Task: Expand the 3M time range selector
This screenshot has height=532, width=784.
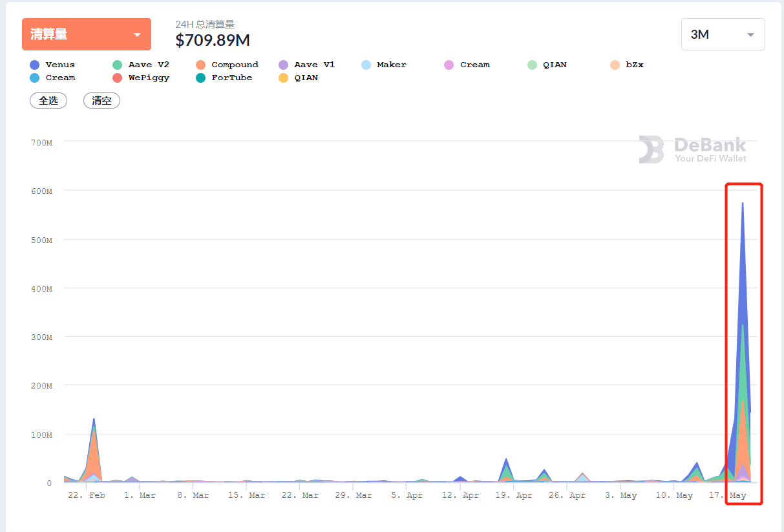Action: click(x=723, y=34)
